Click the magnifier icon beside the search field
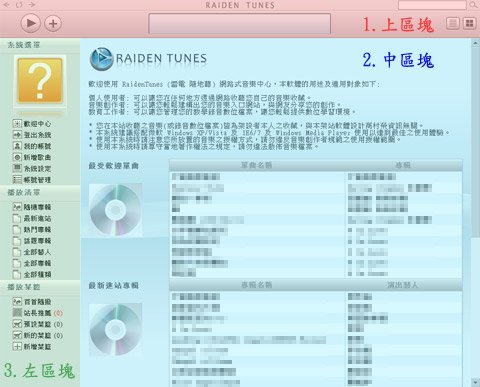Screen dimensions: 480x387 coord(473,5)
